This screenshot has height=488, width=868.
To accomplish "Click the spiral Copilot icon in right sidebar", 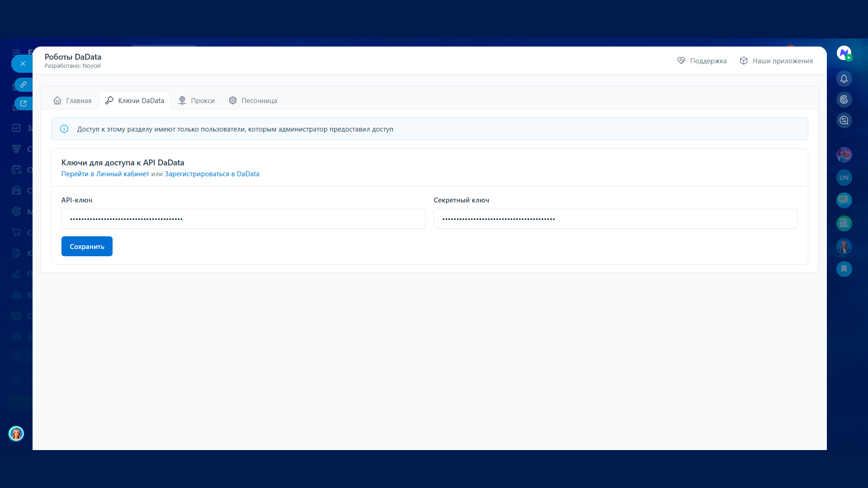I will point(844,100).
